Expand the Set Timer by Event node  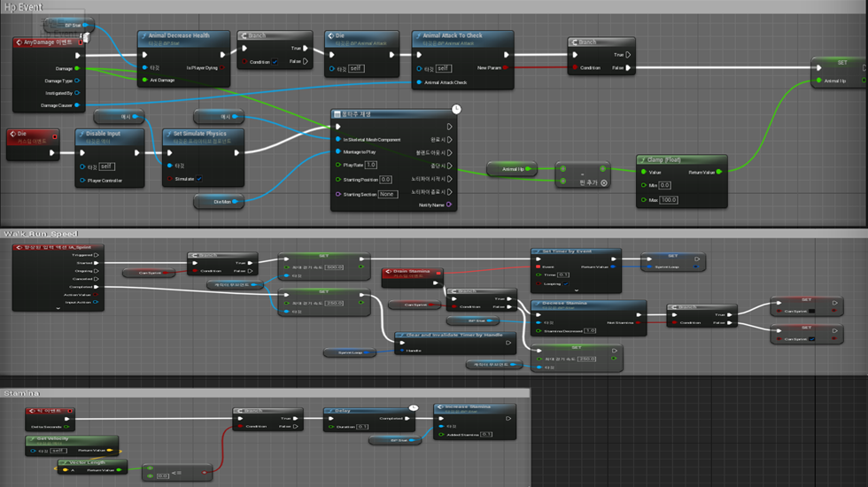(x=577, y=290)
